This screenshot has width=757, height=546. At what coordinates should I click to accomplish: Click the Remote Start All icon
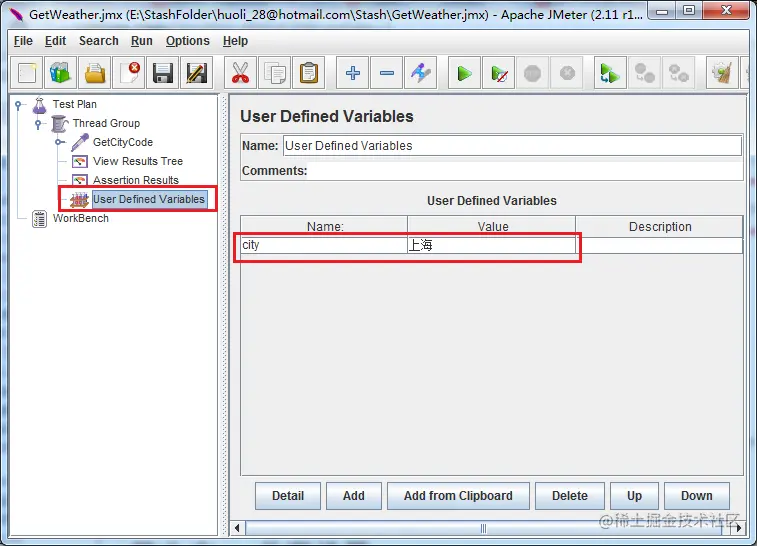(610, 73)
